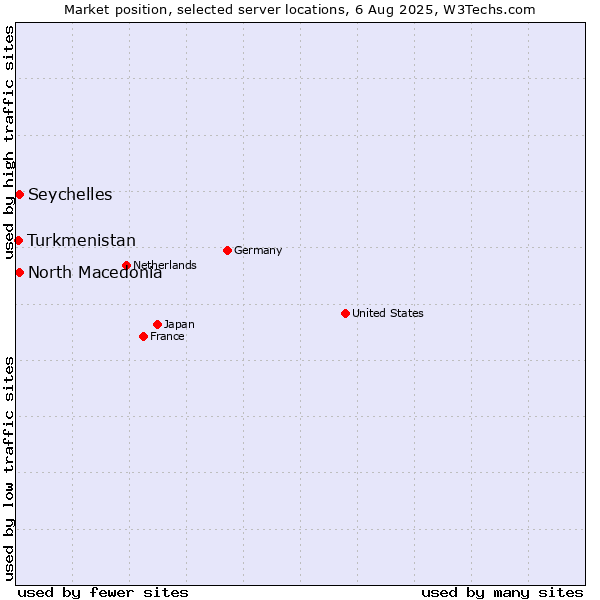600x600 pixels.
Task: Click the 'France' label text
Action: pos(167,337)
